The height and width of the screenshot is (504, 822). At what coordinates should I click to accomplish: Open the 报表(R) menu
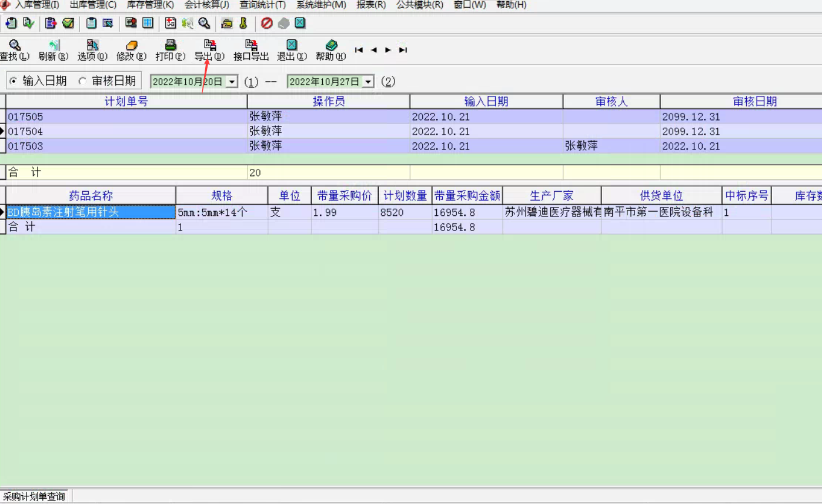pyautogui.click(x=371, y=5)
